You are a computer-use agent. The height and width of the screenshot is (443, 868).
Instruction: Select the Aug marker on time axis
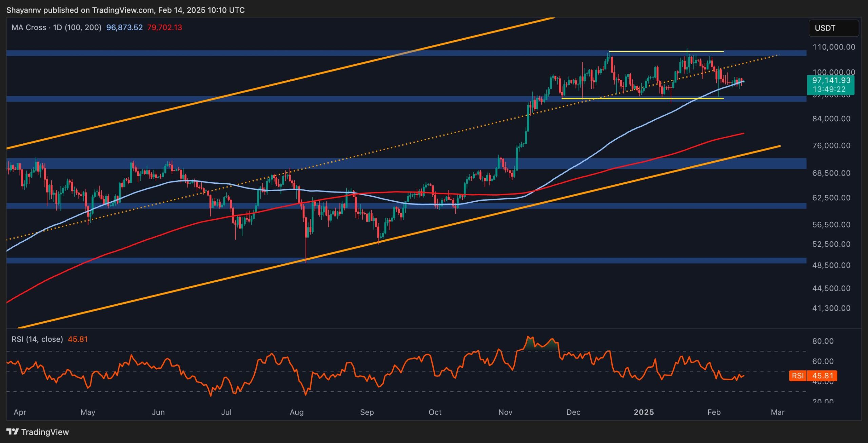click(x=296, y=412)
